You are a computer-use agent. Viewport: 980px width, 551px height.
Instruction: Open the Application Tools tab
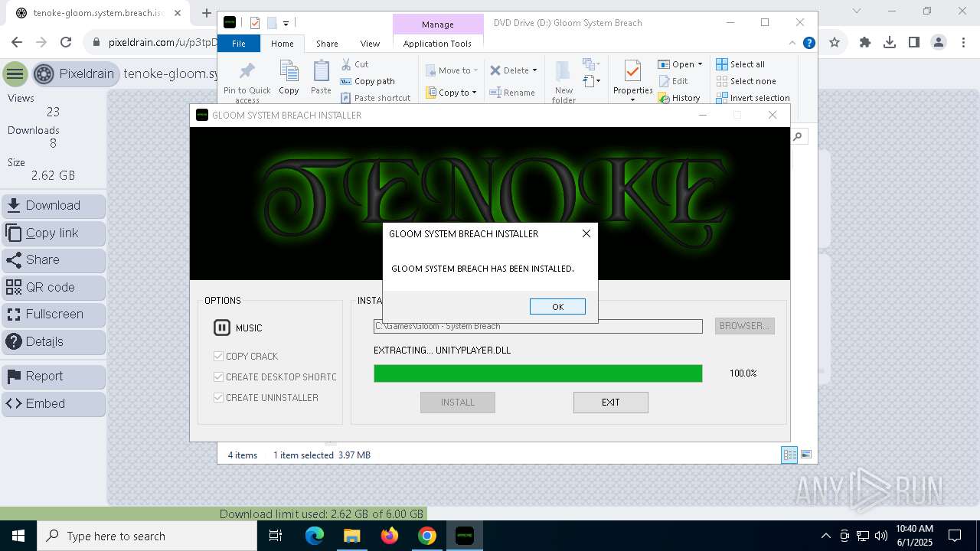pyautogui.click(x=437, y=44)
